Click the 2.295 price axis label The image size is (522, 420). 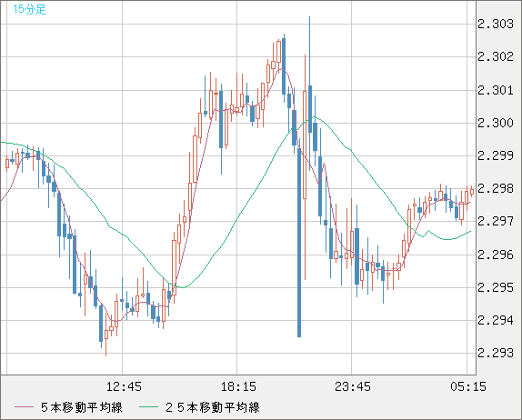click(496, 287)
